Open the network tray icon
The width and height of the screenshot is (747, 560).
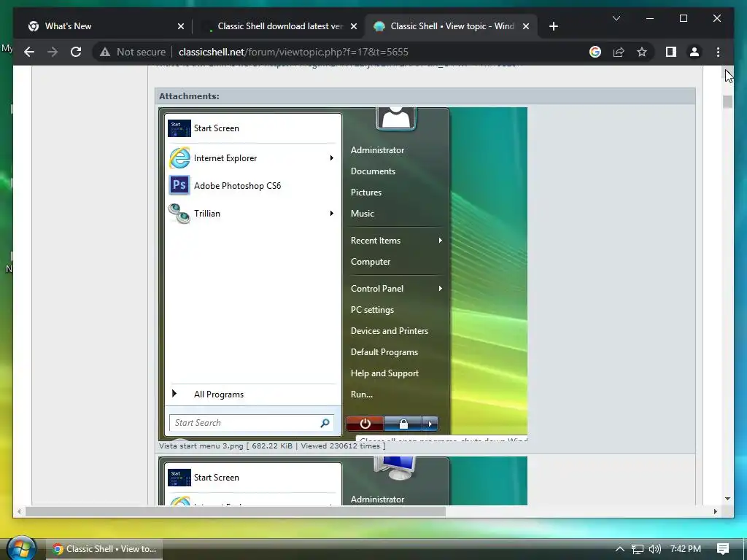637,549
